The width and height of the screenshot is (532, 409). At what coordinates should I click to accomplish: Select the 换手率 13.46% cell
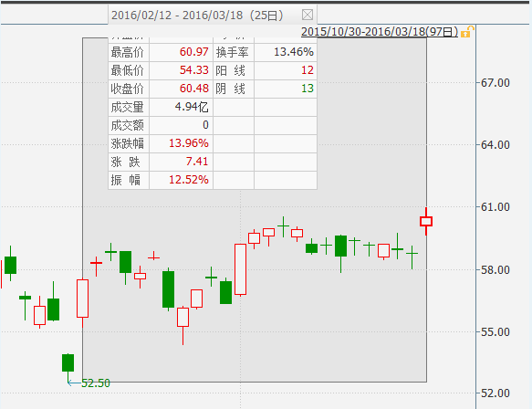point(286,52)
